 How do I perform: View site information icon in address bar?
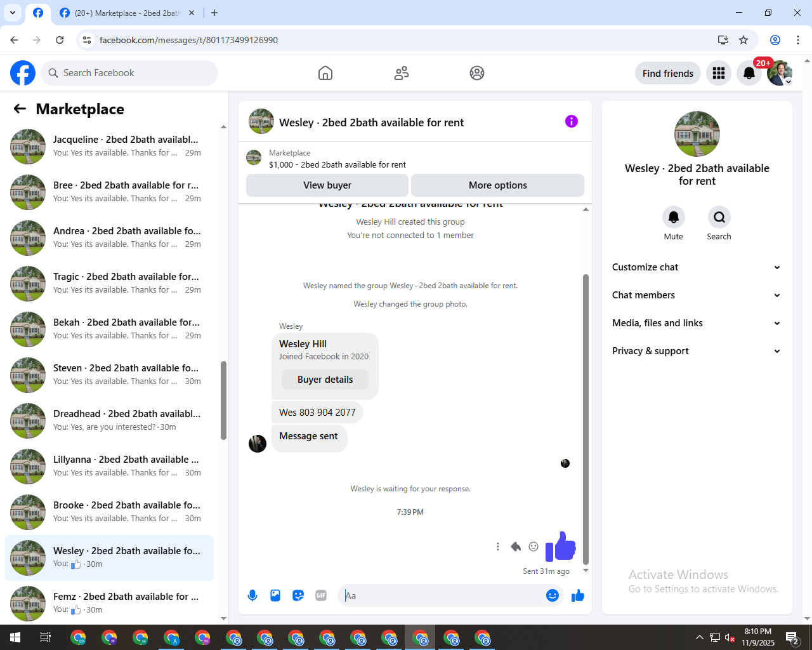point(88,40)
